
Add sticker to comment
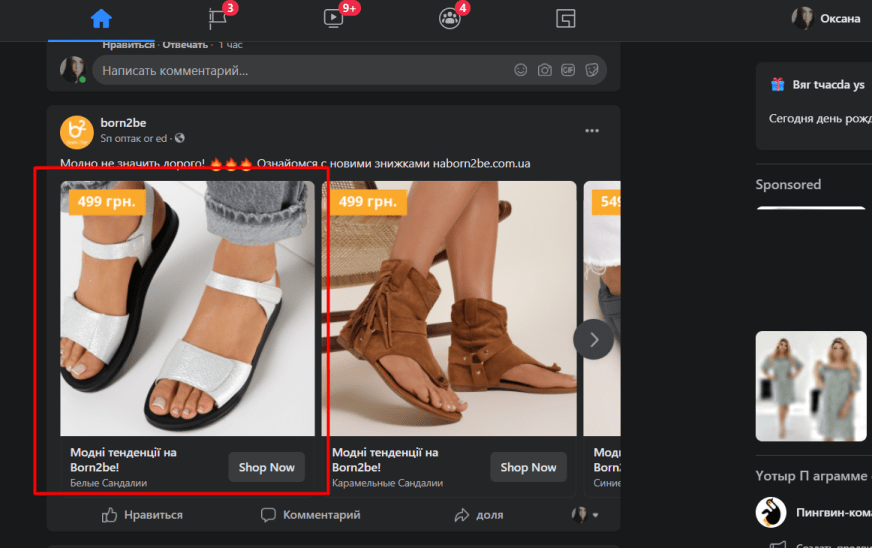point(592,70)
